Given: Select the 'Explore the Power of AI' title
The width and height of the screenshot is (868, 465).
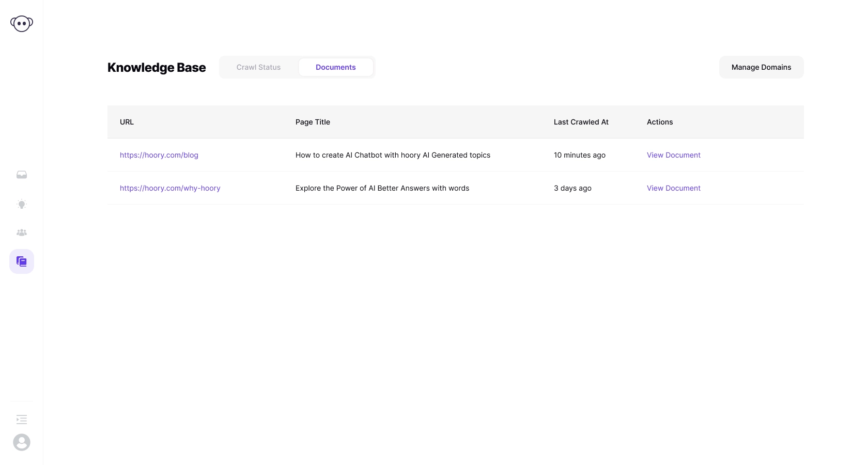Looking at the screenshot, I should (x=382, y=188).
